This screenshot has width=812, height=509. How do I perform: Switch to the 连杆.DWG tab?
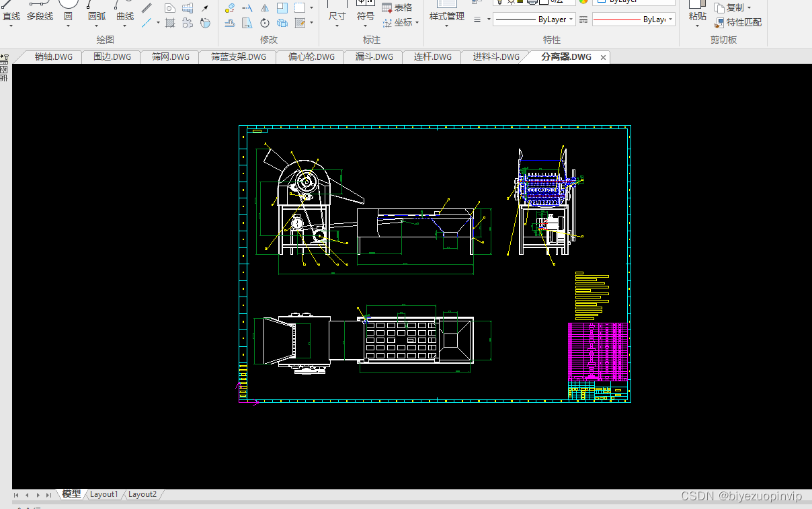[x=433, y=57]
